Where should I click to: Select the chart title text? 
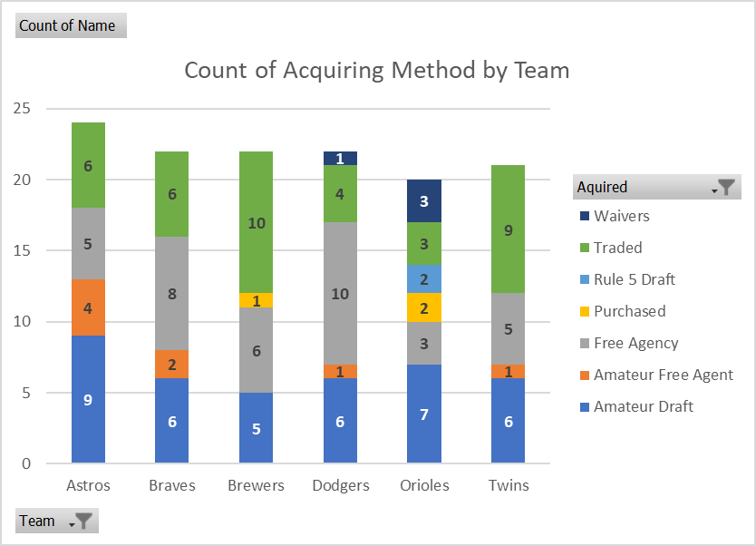377,70
